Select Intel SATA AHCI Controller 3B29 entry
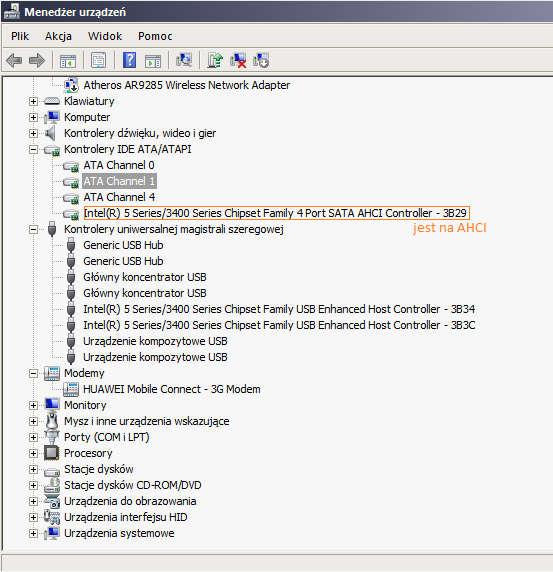This screenshot has width=553, height=572. click(275, 213)
